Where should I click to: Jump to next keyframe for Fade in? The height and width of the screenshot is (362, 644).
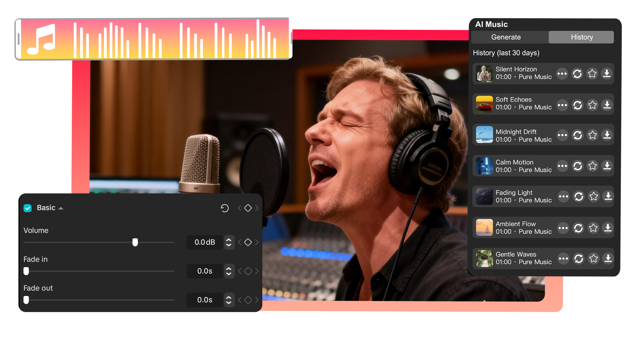coord(257,271)
